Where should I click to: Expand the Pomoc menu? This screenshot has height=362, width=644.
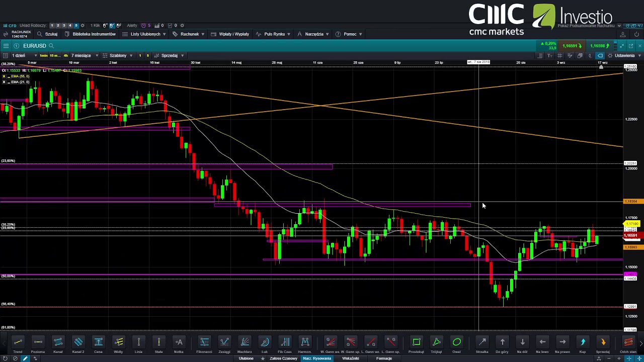(349, 34)
